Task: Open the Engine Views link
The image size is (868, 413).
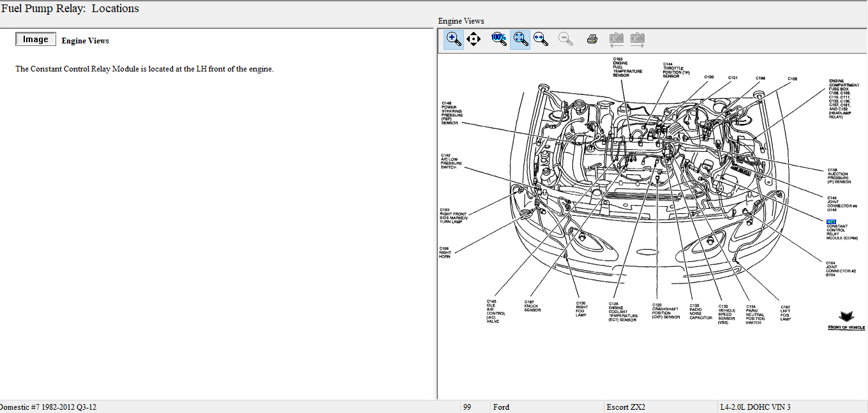Action: 85,41
